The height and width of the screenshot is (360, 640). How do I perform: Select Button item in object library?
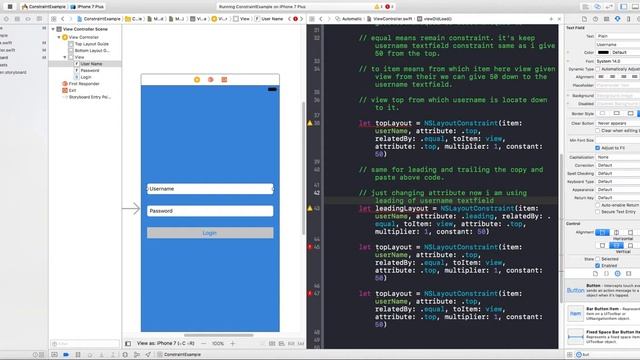tap(603, 291)
